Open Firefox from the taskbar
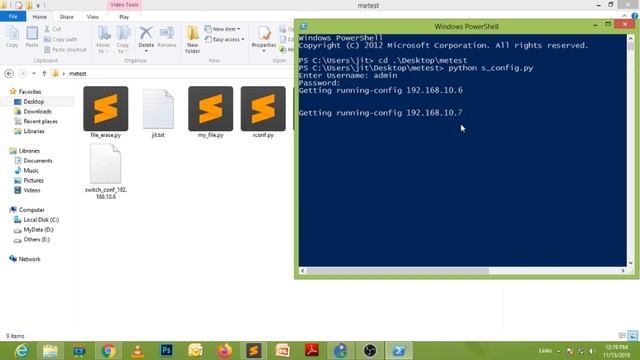This screenshot has height=360, width=640. click(224, 351)
